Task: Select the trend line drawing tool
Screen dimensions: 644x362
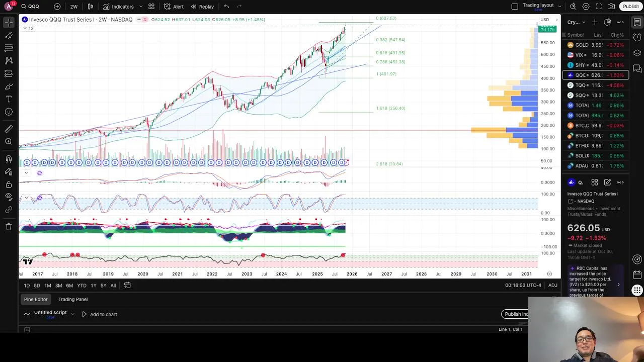Action: tap(9, 35)
